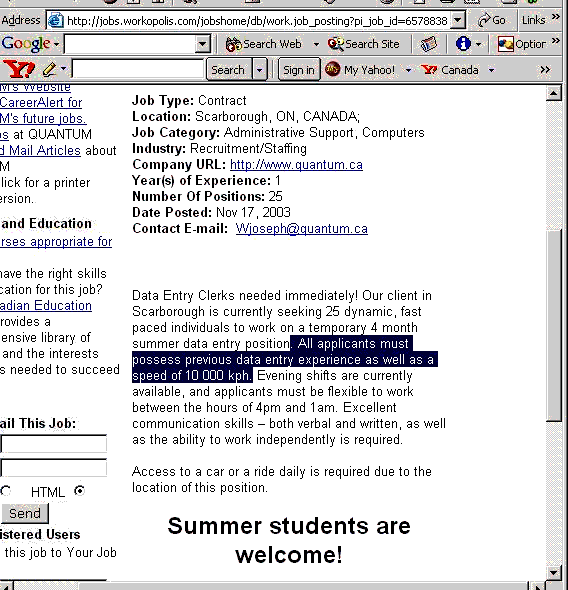Click the 'Date Posted: Nov 17, 2003' text
The height and width of the screenshot is (590, 568).
(211, 213)
